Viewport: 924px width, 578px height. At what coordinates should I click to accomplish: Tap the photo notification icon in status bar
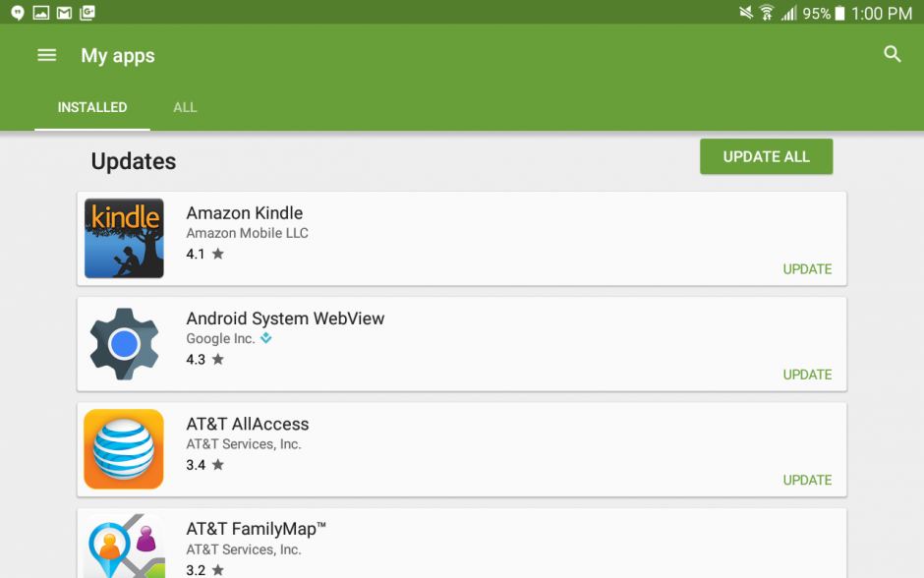[x=39, y=13]
